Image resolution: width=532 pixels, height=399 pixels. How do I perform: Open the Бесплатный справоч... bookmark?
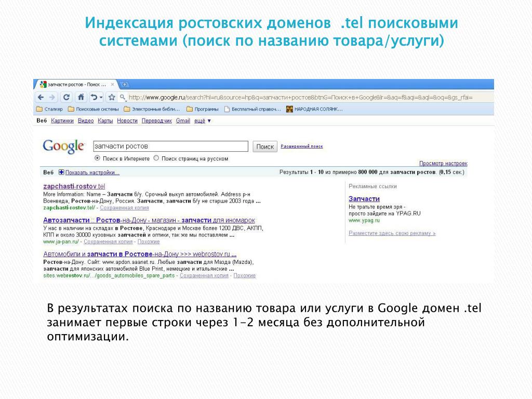pos(252,109)
